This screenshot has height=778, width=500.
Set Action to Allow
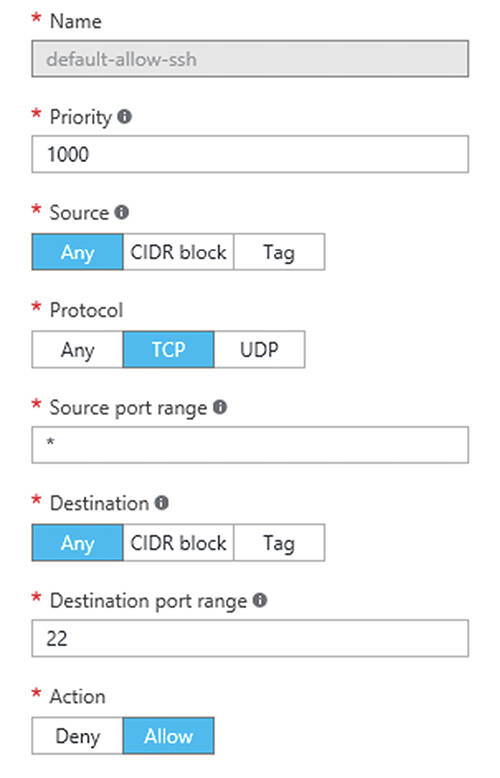coord(169,736)
